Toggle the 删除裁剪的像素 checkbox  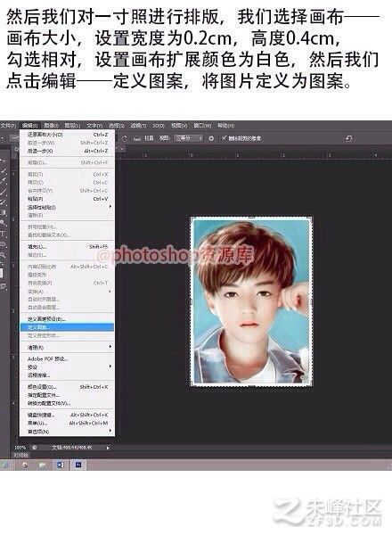point(224,138)
